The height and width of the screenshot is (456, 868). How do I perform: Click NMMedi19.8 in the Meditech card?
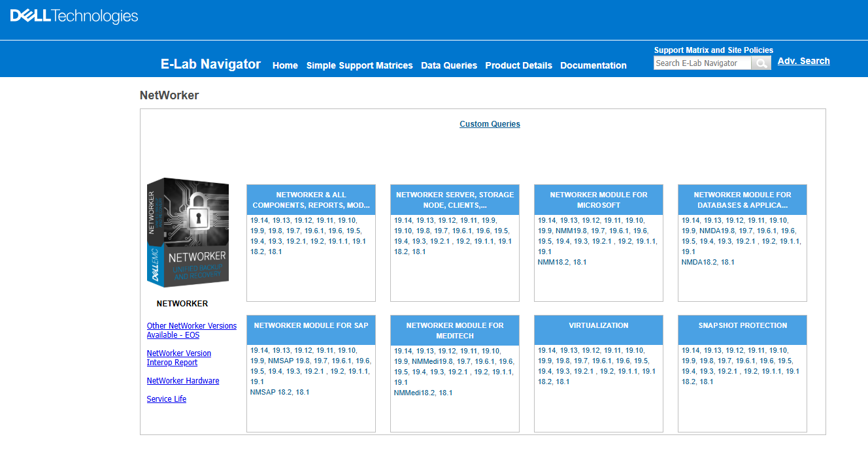click(x=432, y=361)
